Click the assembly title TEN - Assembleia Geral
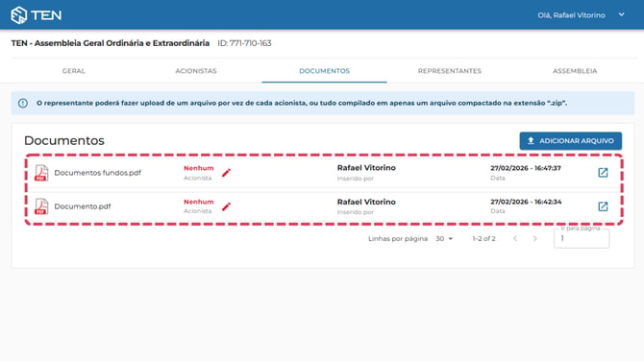 111,43
